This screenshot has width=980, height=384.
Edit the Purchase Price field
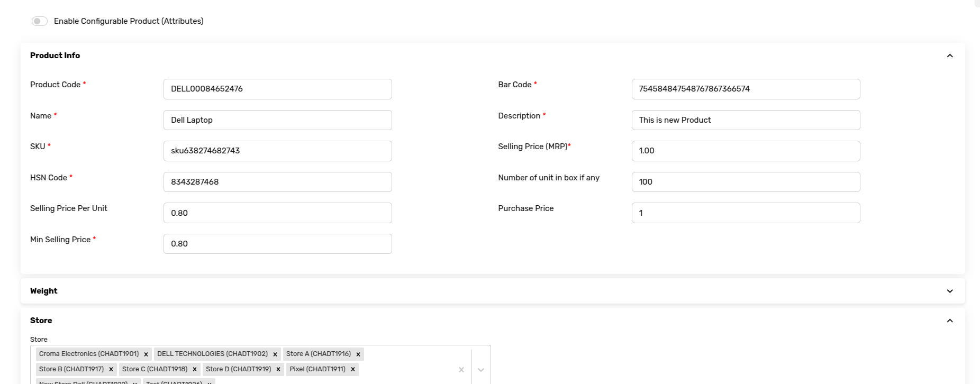point(746,213)
